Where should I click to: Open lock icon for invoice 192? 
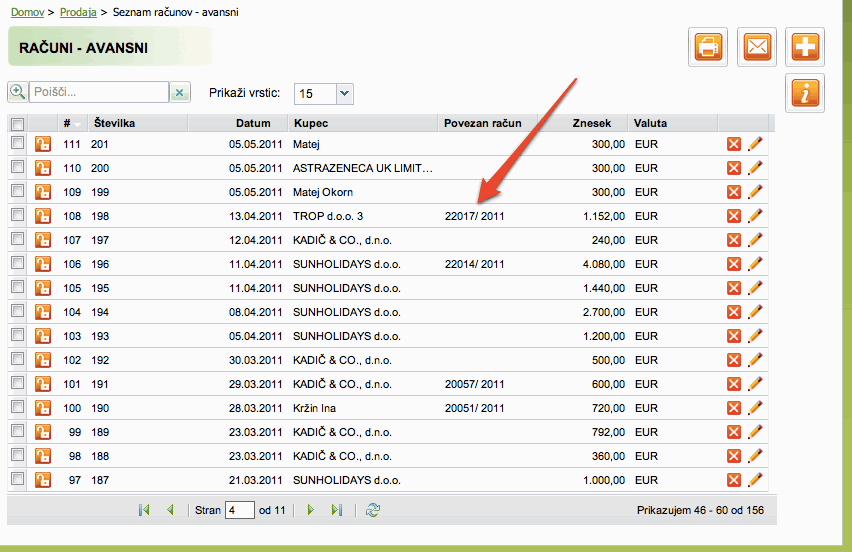point(43,360)
